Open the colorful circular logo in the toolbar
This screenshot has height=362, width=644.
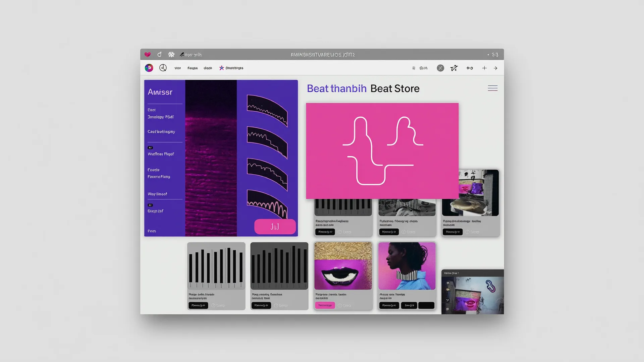tap(149, 68)
